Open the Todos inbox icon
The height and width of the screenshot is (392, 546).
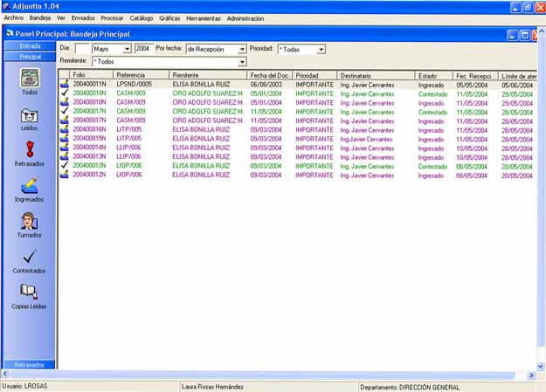pos(30,78)
